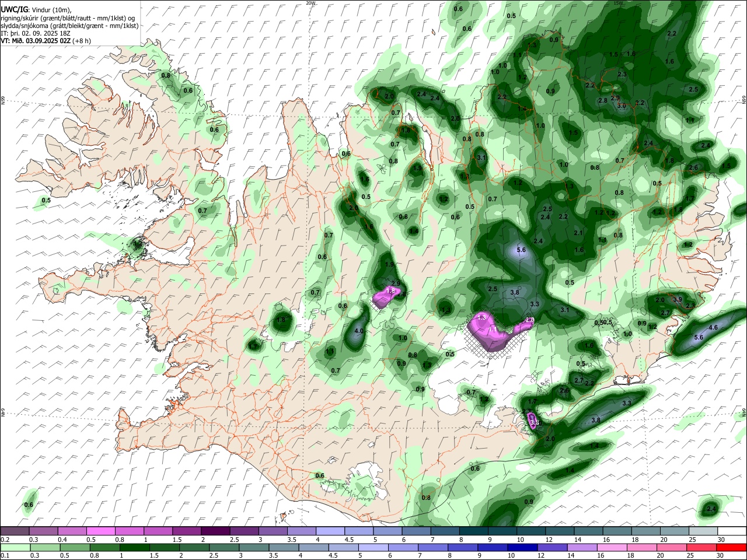Viewport: 747px width, 560px height.
Task: Pick the dark blue rain swatch between 10 and 12
Action: (521, 547)
